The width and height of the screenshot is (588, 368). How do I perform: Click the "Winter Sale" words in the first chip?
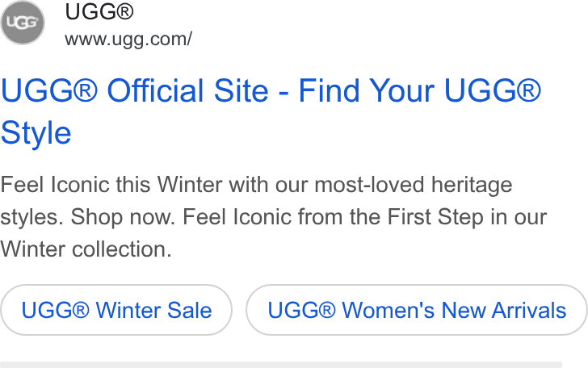point(153,310)
